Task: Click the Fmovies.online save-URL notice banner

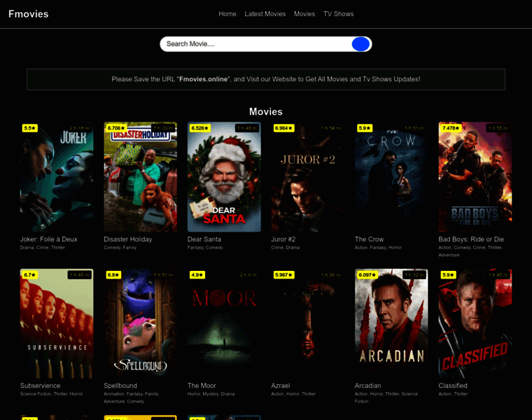Action: 266,79
